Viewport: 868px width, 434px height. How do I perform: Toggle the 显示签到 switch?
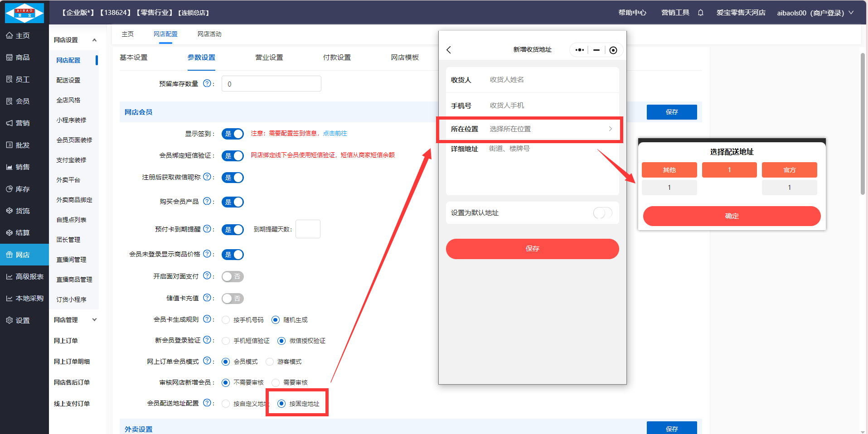(233, 134)
